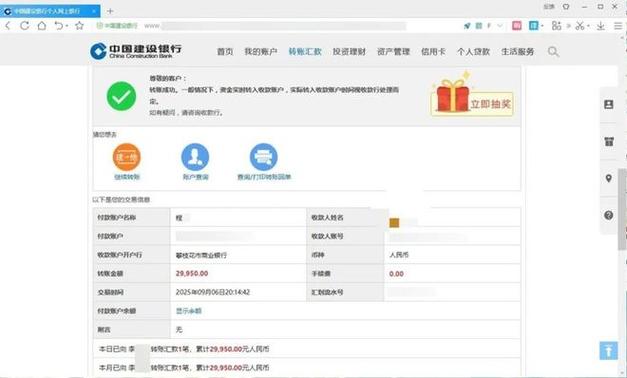Click the location pin icon in right sidebar
The height and width of the screenshot is (378, 627).
pyautogui.click(x=609, y=178)
